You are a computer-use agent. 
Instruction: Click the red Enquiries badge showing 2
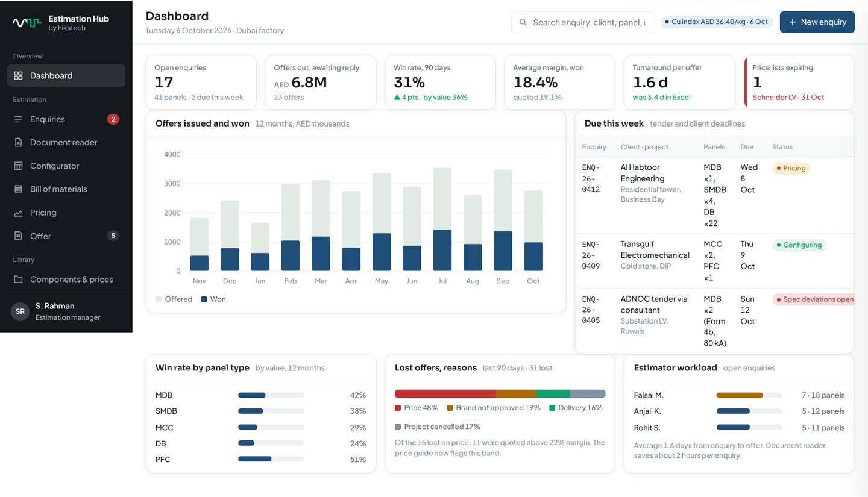pyautogui.click(x=113, y=119)
